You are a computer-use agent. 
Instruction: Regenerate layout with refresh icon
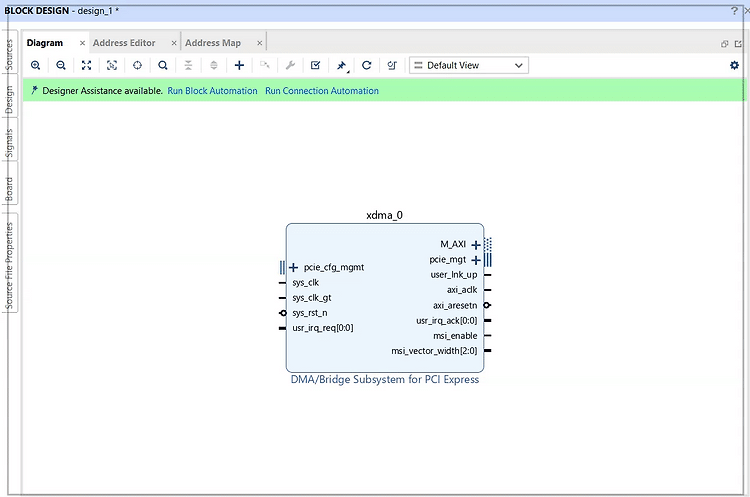point(367,66)
